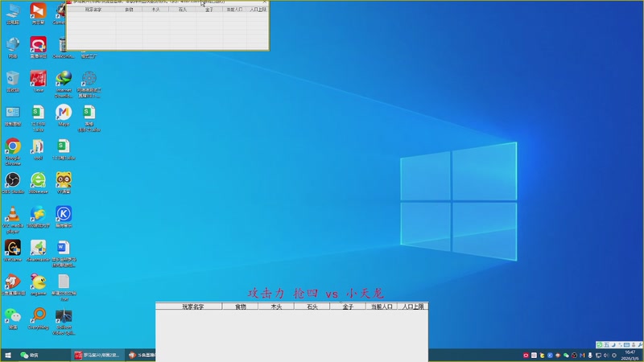Click the '玩家名字' header in bottom table
The image size is (644, 362).
(189, 306)
